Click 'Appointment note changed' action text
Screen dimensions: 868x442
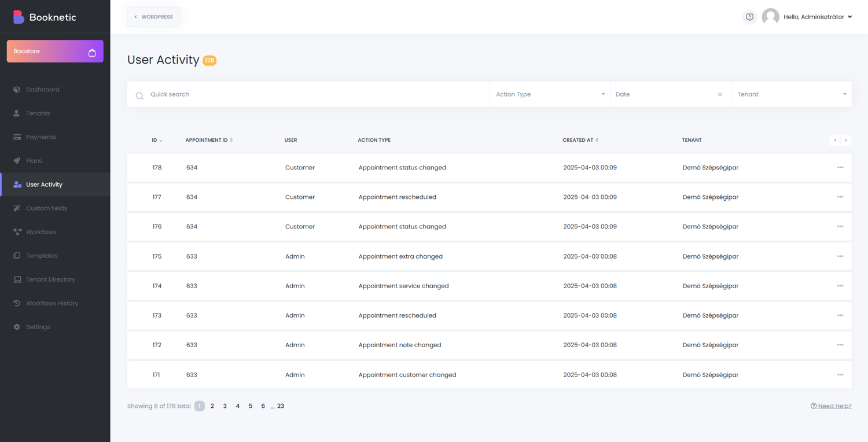click(400, 345)
